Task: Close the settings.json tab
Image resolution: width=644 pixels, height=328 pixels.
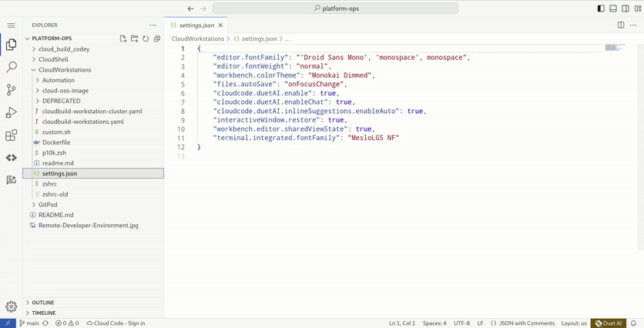Action: pyautogui.click(x=220, y=25)
